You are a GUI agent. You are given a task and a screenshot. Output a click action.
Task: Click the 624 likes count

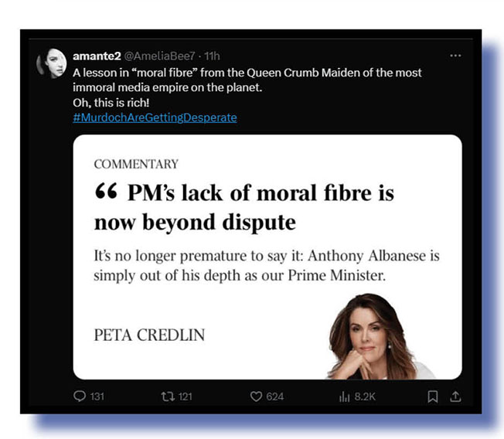pos(275,396)
